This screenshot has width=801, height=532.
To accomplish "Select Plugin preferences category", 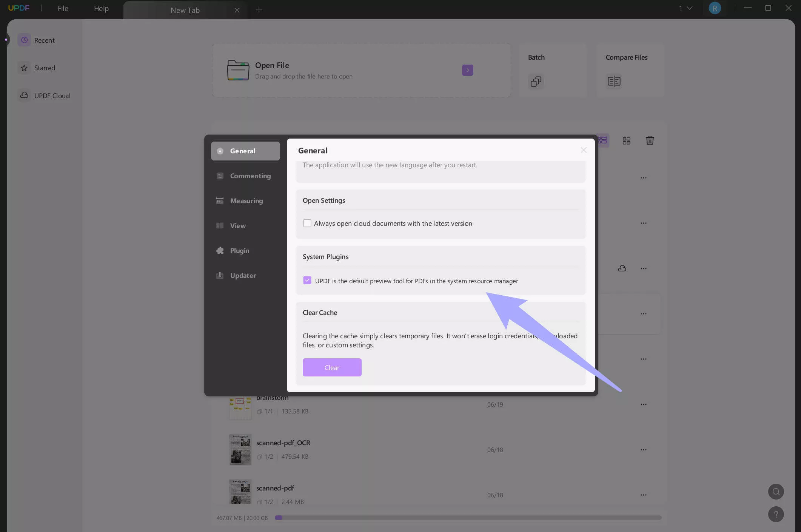I will click(245, 251).
